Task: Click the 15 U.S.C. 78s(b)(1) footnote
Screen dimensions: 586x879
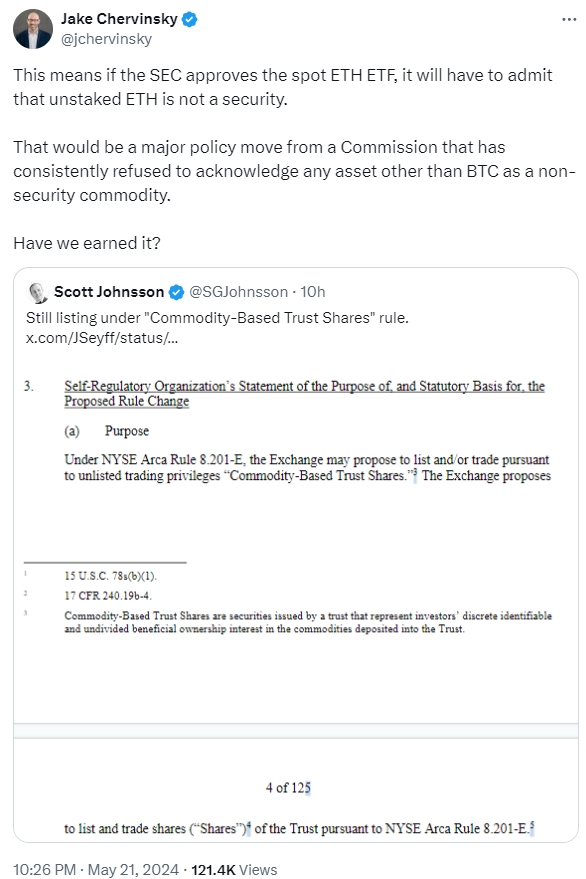Action: click(110, 576)
